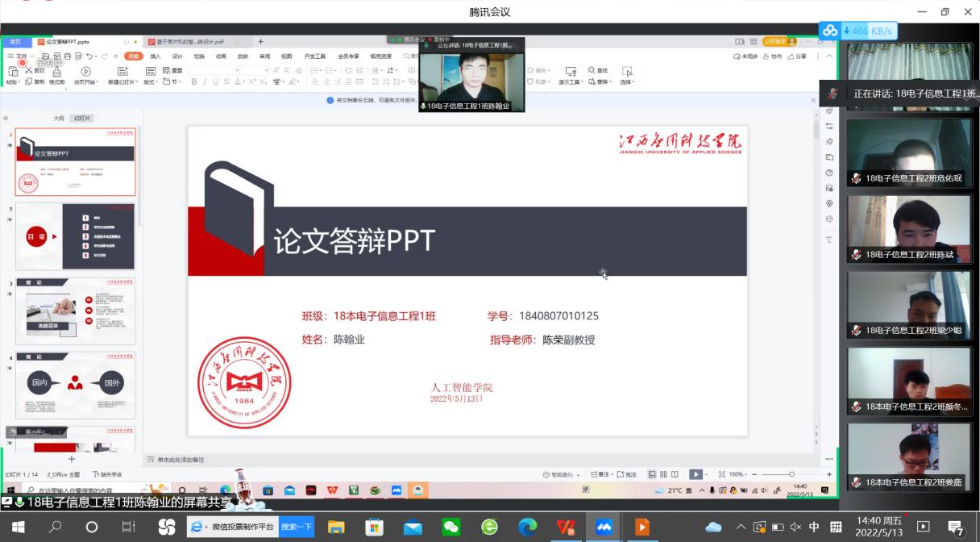Click the Share (分享) icon in WPS
The width and height of the screenshot is (980, 542).
coord(797,56)
